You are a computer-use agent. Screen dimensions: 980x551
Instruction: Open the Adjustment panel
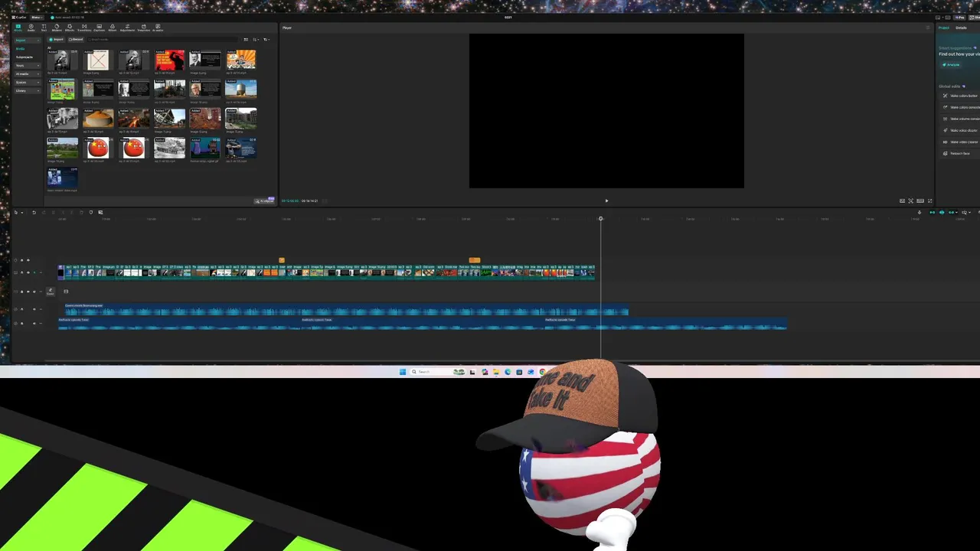[127, 28]
